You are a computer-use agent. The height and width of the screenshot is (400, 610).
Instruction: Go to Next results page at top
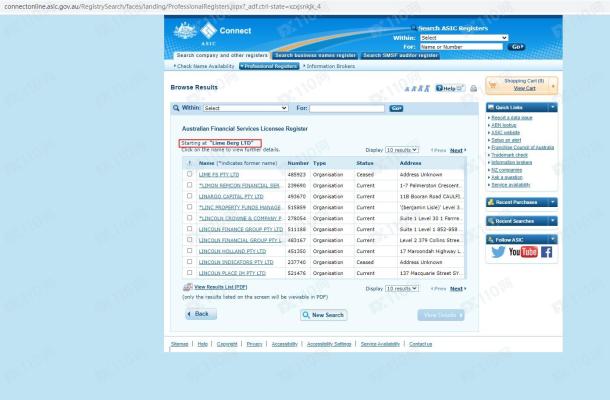tap(458, 150)
